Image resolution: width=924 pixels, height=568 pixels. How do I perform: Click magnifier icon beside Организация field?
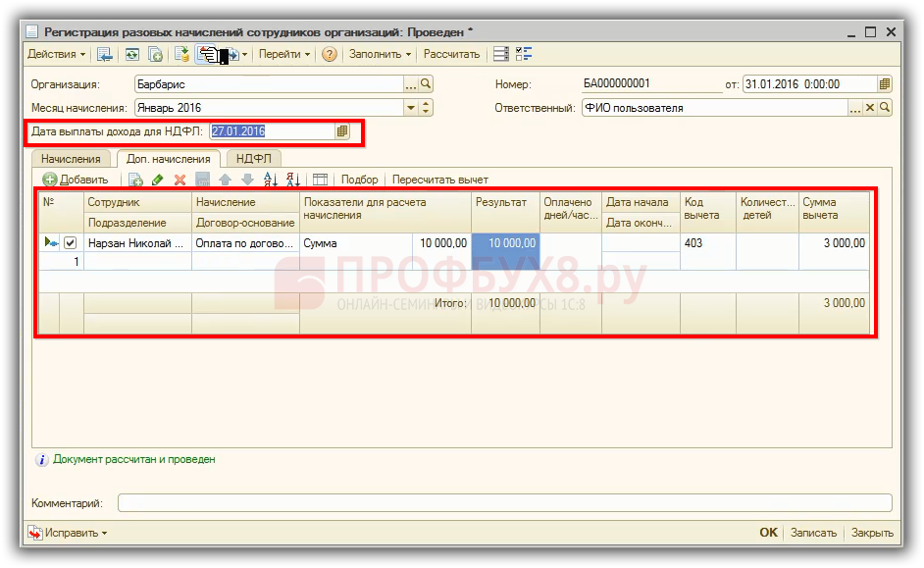(427, 83)
